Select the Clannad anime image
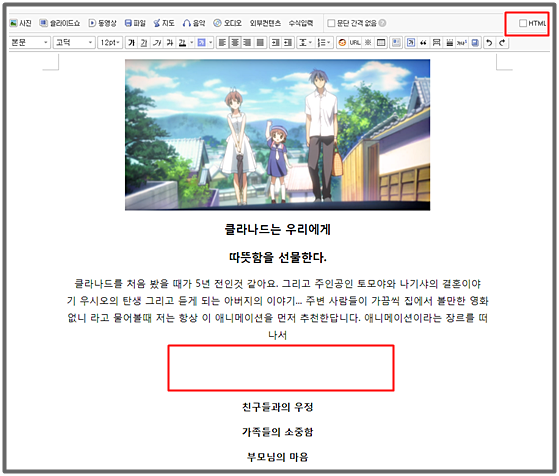Image resolution: width=559 pixels, height=476 pixels. [x=277, y=135]
